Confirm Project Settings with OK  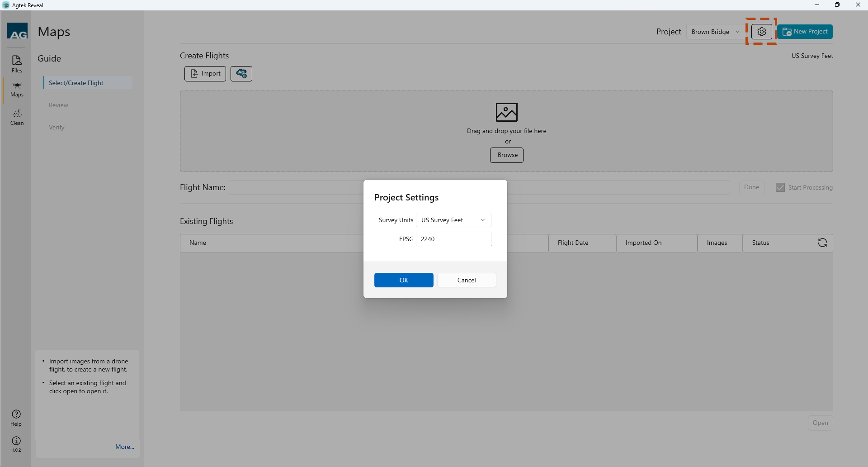point(404,280)
